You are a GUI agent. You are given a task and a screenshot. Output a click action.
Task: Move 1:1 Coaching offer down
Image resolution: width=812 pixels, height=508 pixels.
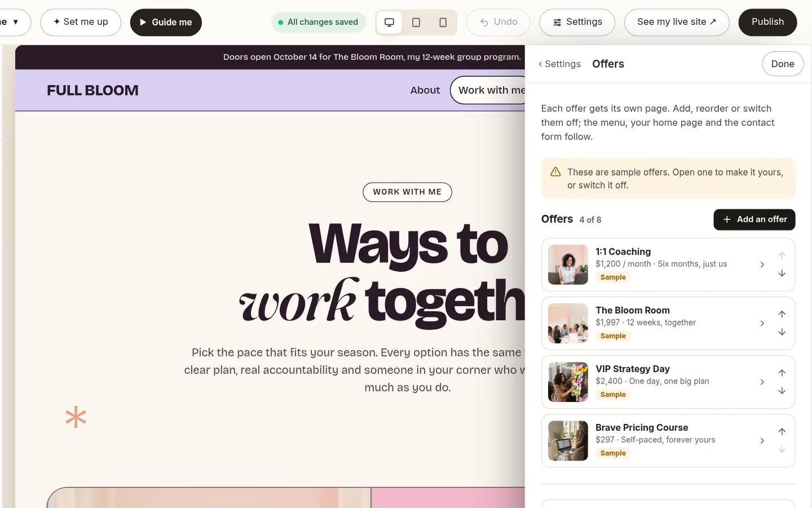(x=782, y=274)
